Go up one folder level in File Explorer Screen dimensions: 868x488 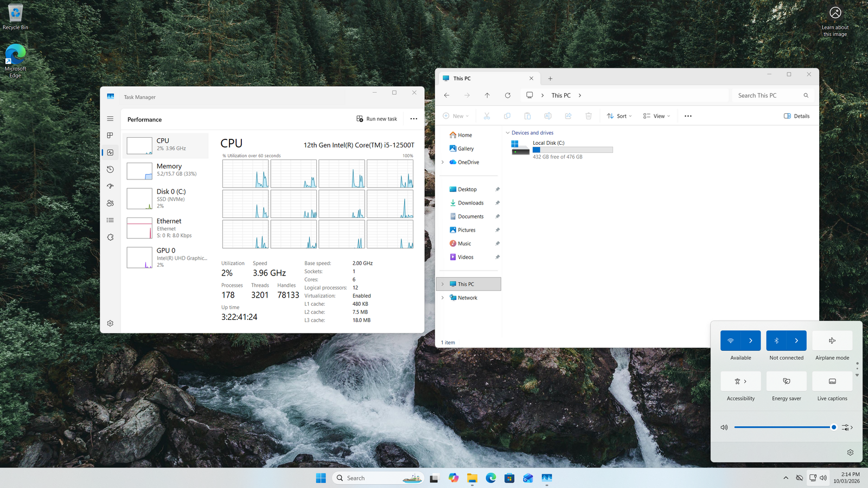487,95
